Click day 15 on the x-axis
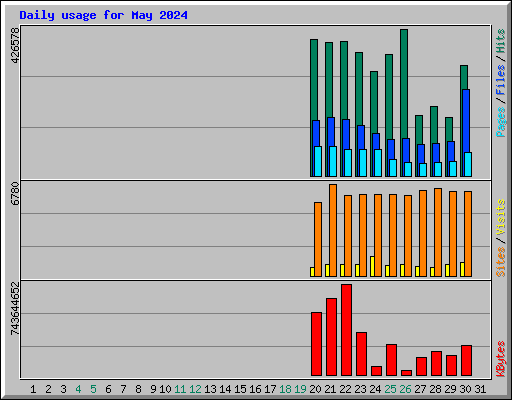The height and width of the screenshot is (400, 512). 240,389
